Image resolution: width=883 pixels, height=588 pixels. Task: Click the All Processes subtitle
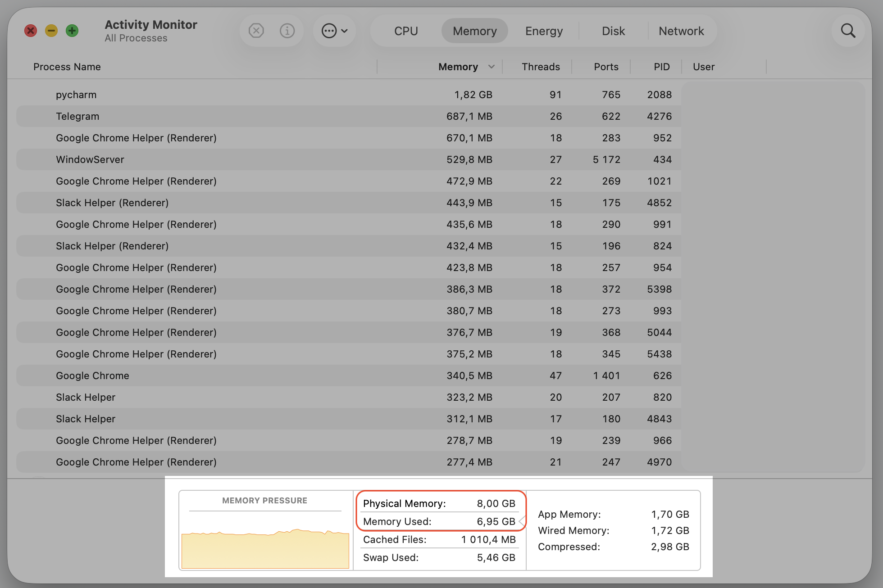coord(136,38)
